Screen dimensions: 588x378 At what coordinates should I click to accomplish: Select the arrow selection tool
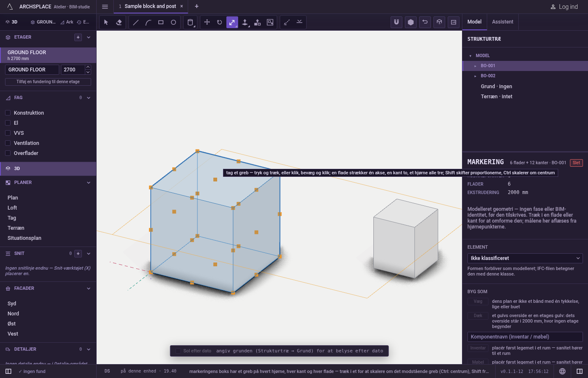pyautogui.click(x=106, y=22)
